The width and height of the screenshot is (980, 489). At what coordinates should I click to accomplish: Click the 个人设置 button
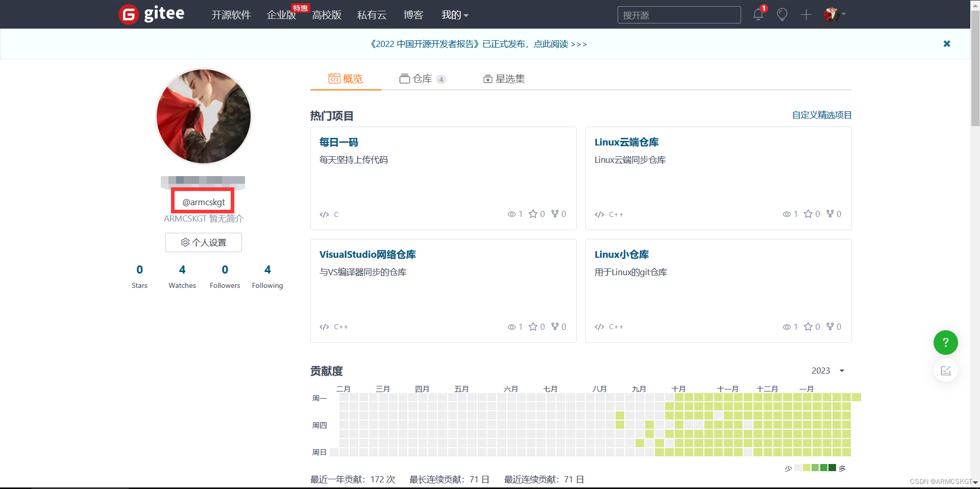coord(203,242)
